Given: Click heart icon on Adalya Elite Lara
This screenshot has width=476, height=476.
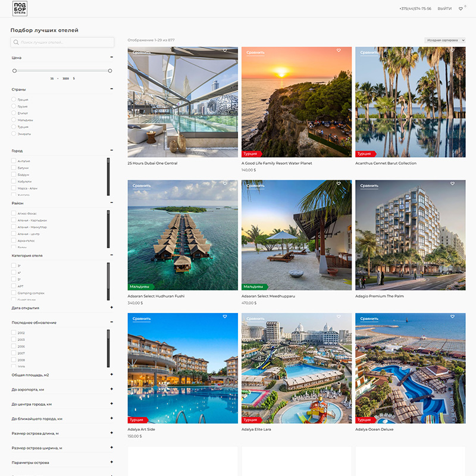Looking at the screenshot, I should (339, 317).
